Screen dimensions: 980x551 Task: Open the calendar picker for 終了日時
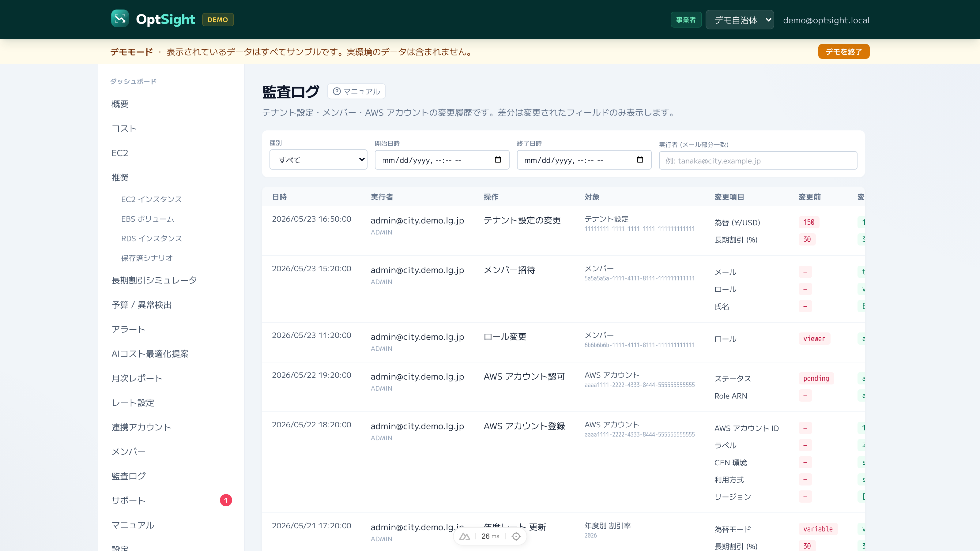640,160
